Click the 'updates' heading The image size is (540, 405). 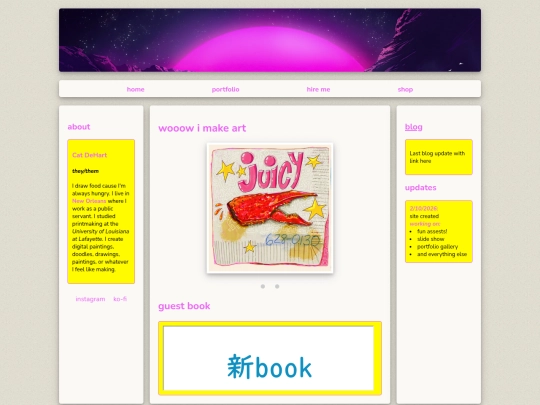point(420,188)
